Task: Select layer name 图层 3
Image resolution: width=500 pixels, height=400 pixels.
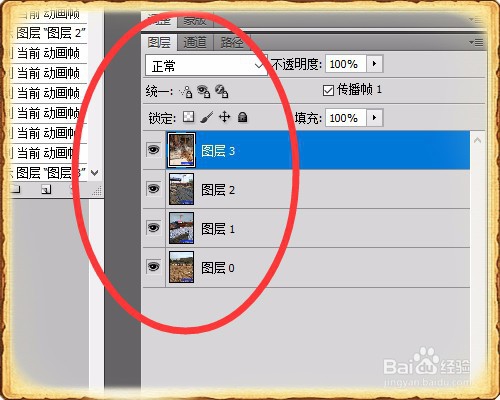Action: coord(218,151)
